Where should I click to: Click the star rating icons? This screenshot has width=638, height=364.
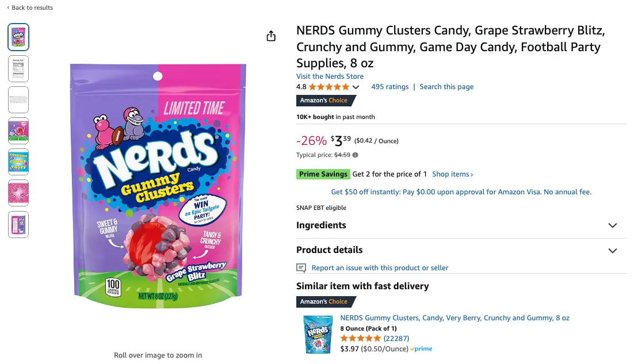click(x=328, y=87)
